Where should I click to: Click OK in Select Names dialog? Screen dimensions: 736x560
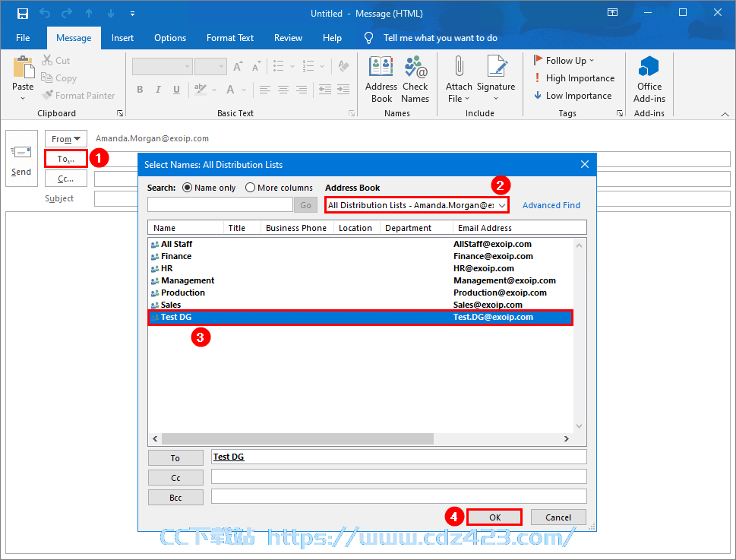click(x=494, y=517)
